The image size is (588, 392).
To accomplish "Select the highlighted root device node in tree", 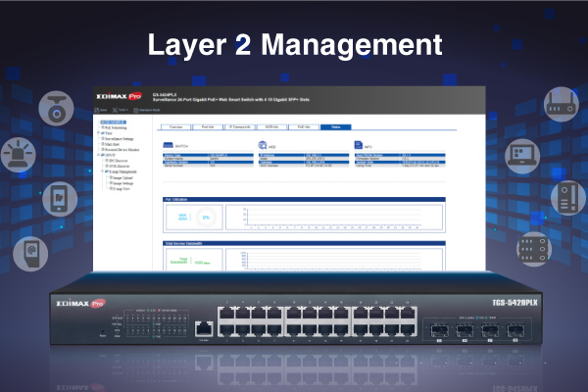I will click(x=114, y=122).
